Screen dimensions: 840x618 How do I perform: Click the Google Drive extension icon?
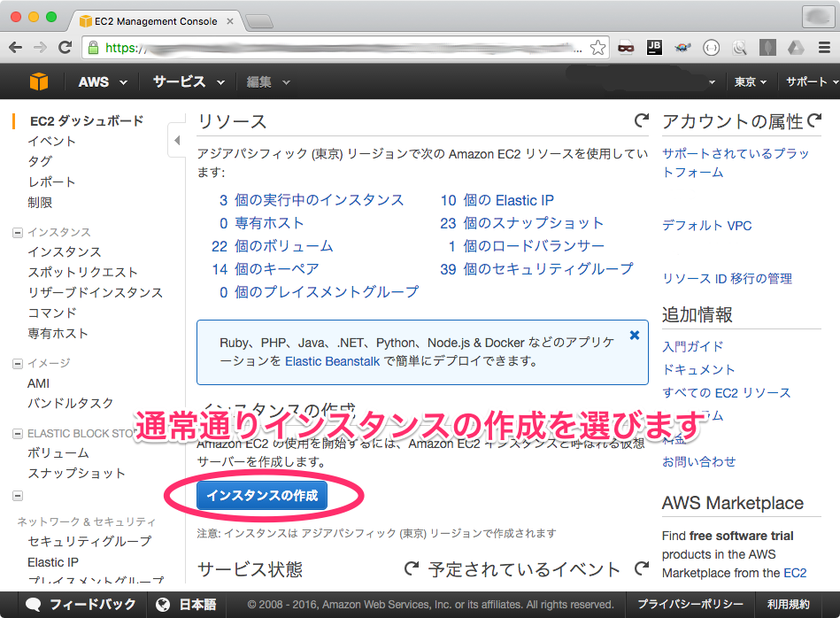pyautogui.click(x=796, y=48)
